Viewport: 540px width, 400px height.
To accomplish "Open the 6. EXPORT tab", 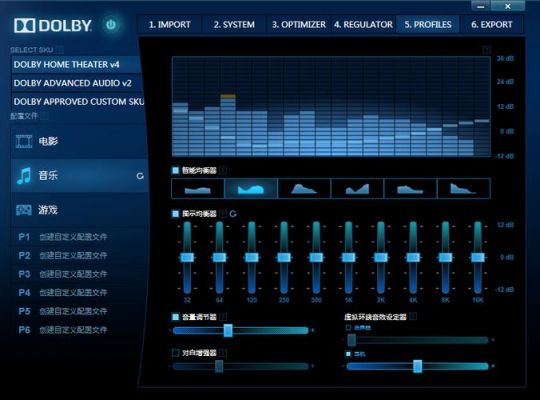I will click(x=491, y=25).
